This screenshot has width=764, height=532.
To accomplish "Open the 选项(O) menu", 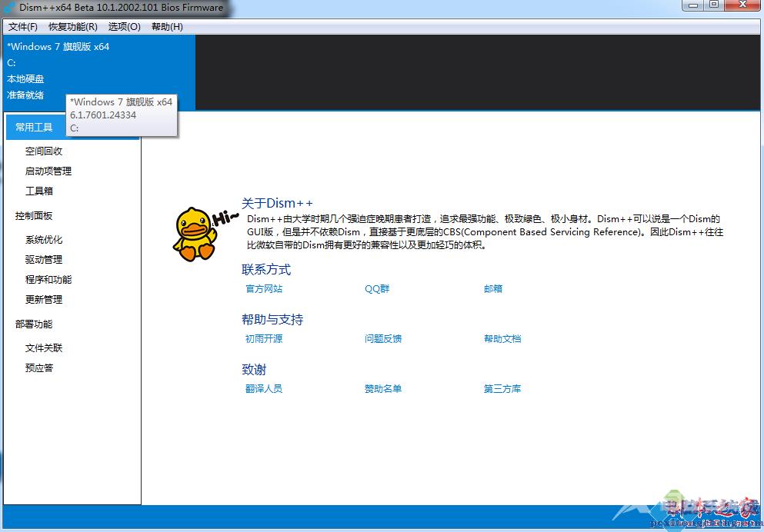I will [x=123, y=26].
